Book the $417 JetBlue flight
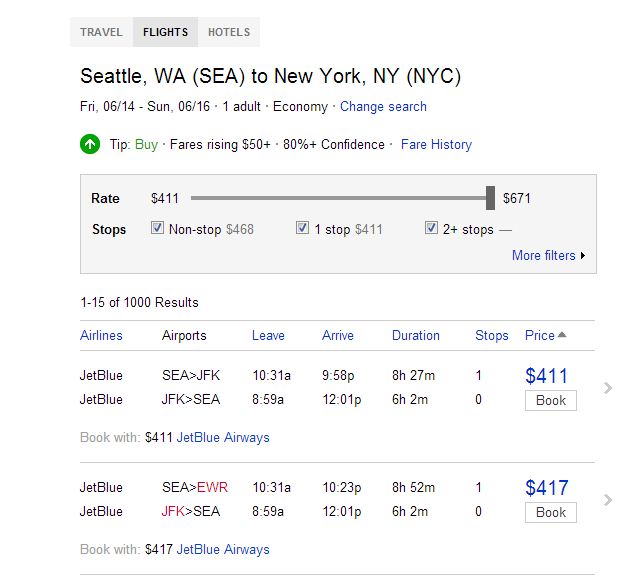 551,512
